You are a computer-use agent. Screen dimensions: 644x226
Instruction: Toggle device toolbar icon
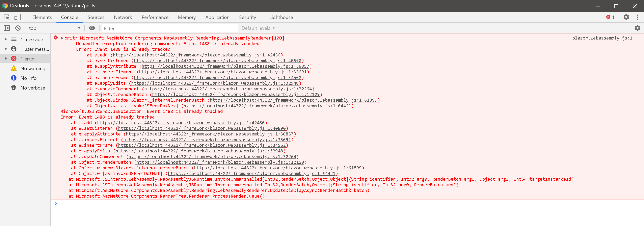(17, 17)
